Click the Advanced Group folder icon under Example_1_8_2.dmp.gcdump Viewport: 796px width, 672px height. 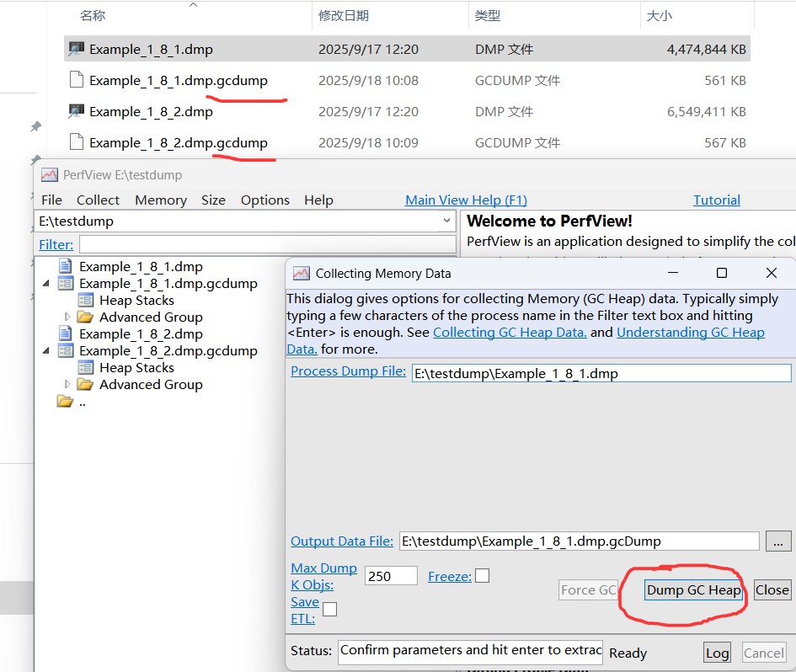coord(85,385)
